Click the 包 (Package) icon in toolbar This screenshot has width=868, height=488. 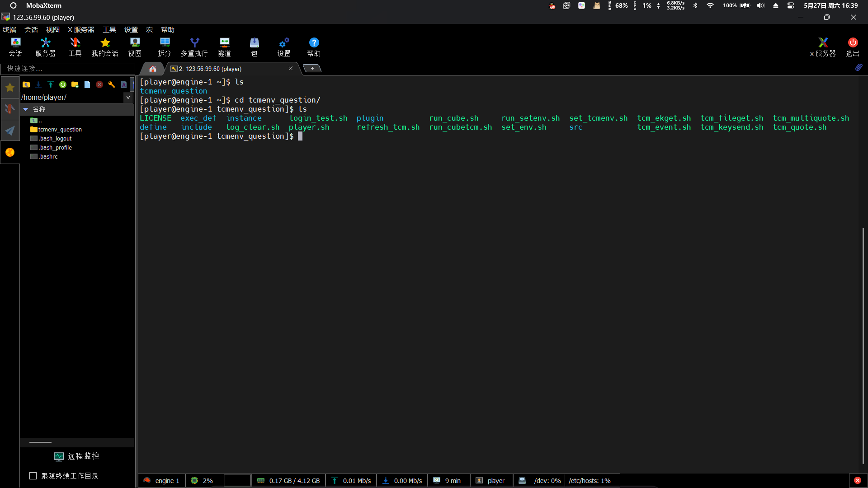[x=255, y=47]
